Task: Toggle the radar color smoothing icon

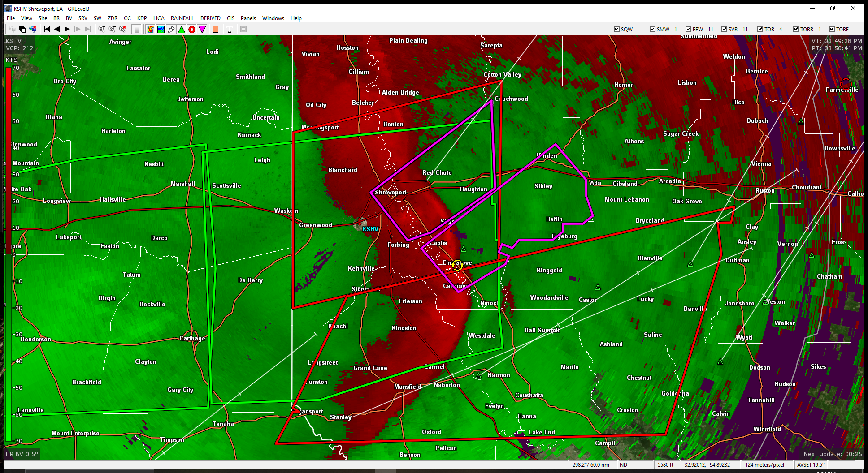Action: (151, 29)
